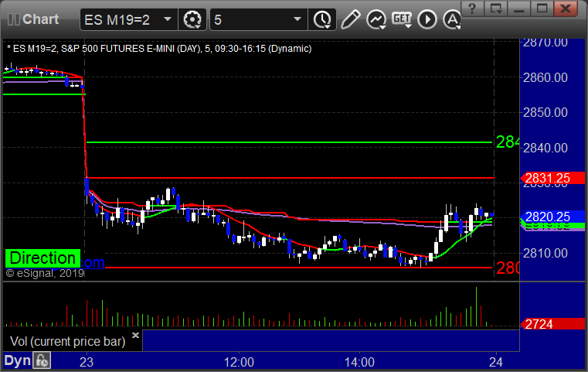588x372 pixels.
Task: Open the window options dropdown icon
Action: tap(495, 8)
